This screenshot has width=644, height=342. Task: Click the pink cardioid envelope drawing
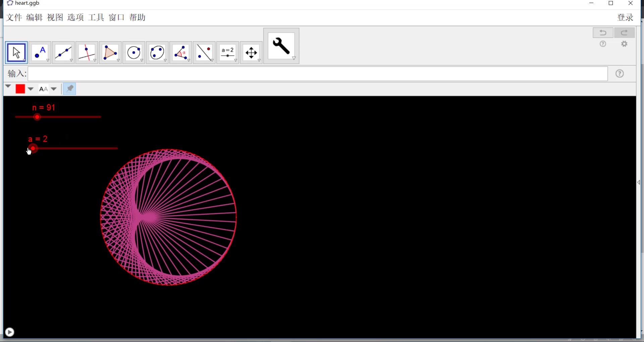168,217
